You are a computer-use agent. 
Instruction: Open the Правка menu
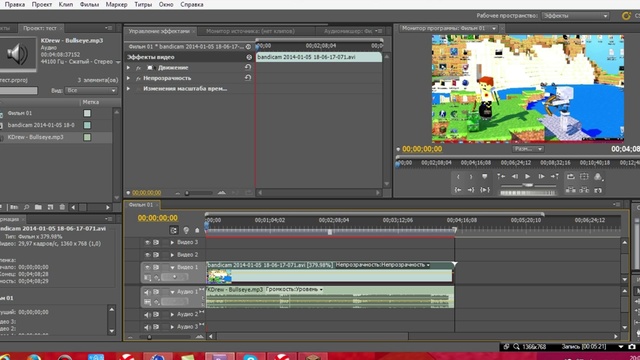pos(15,4)
